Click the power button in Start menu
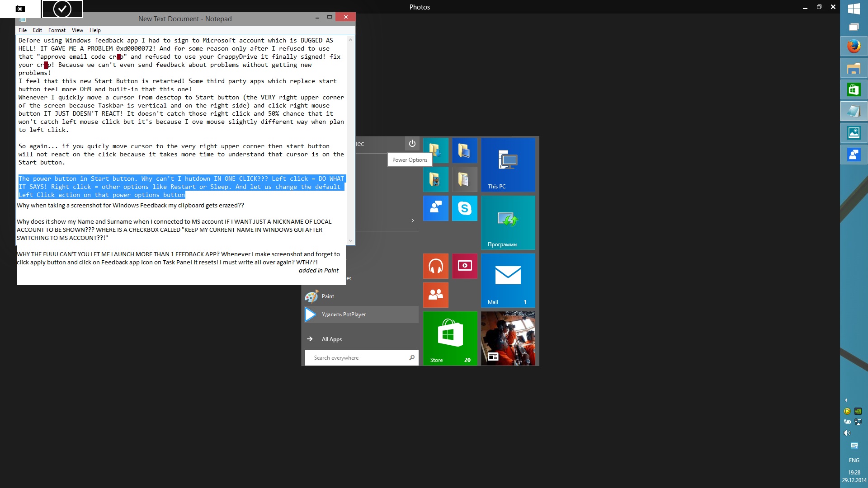This screenshot has width=868, height=488. 412,144
